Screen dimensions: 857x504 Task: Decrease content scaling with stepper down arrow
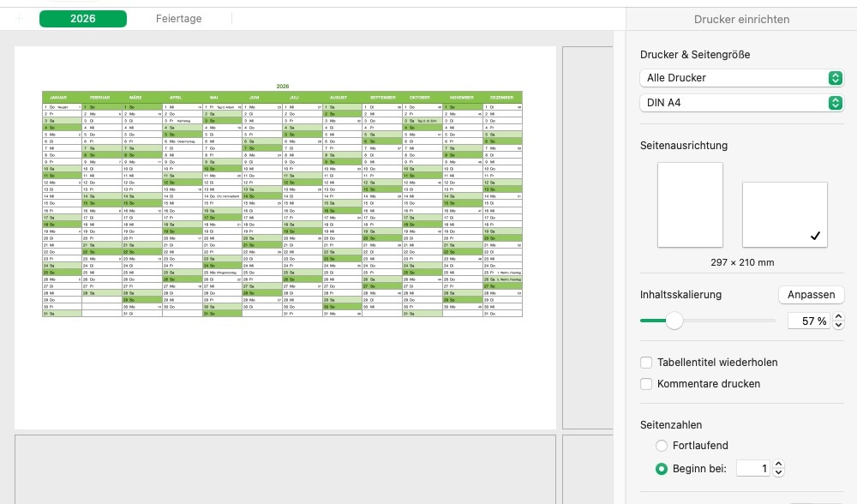pos(838,325)
